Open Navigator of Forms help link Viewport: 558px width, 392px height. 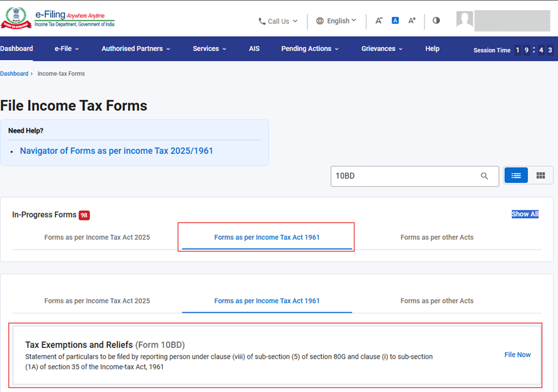[116, 151]
